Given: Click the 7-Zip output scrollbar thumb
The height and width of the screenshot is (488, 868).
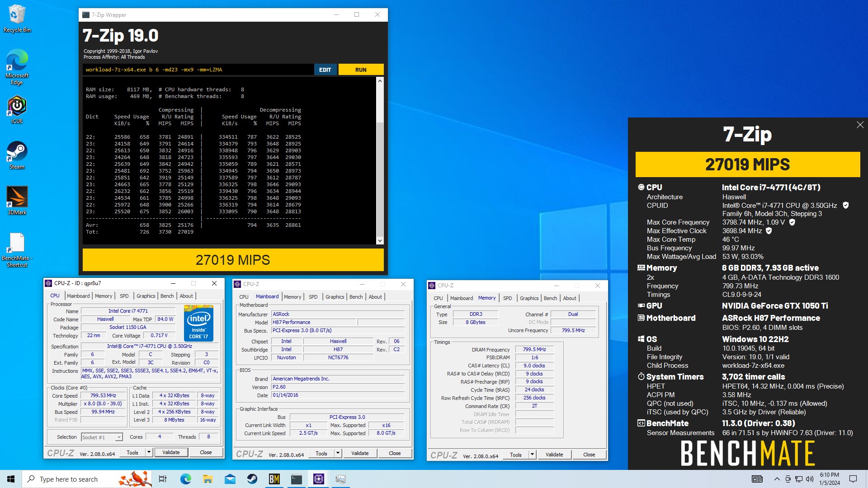Looking at the screenshot, I should pyautogui.click(x=380, y=179).
